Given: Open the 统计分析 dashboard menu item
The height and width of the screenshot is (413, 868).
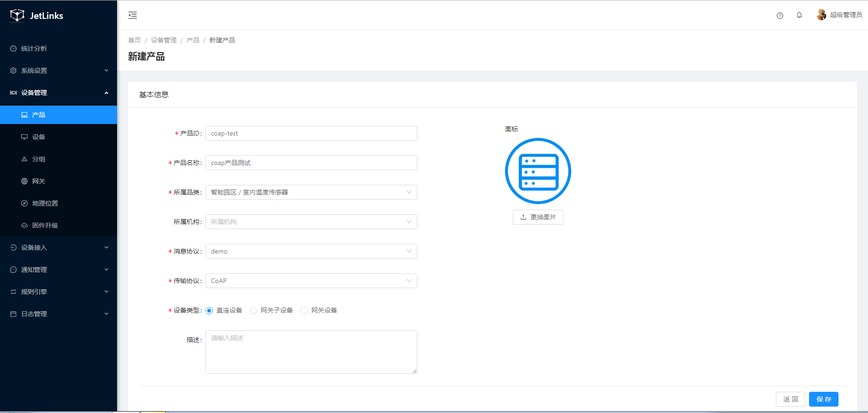Looking at the screenshot, I should pos(34,48).
